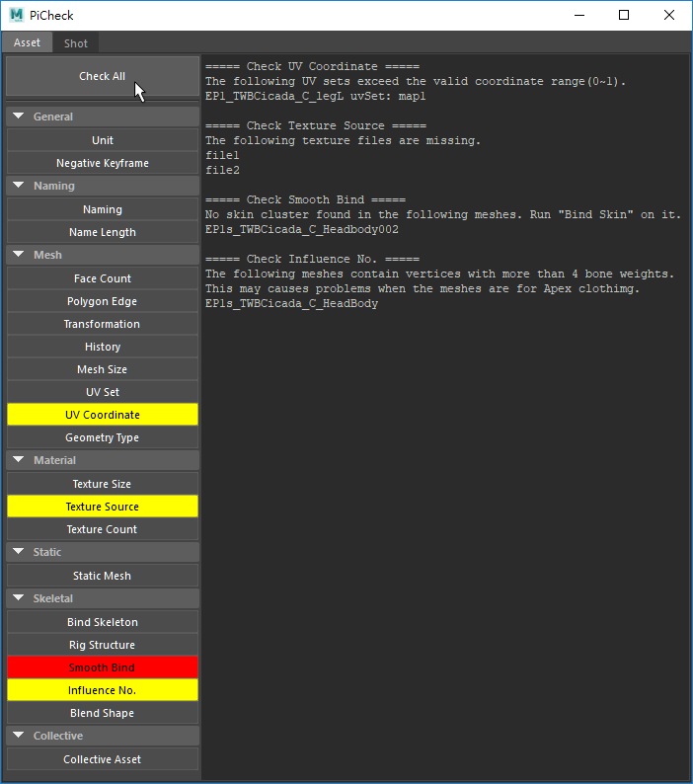Click the yellow Texture Source button
Screen dimensions: 693x784
click(103, 507)
